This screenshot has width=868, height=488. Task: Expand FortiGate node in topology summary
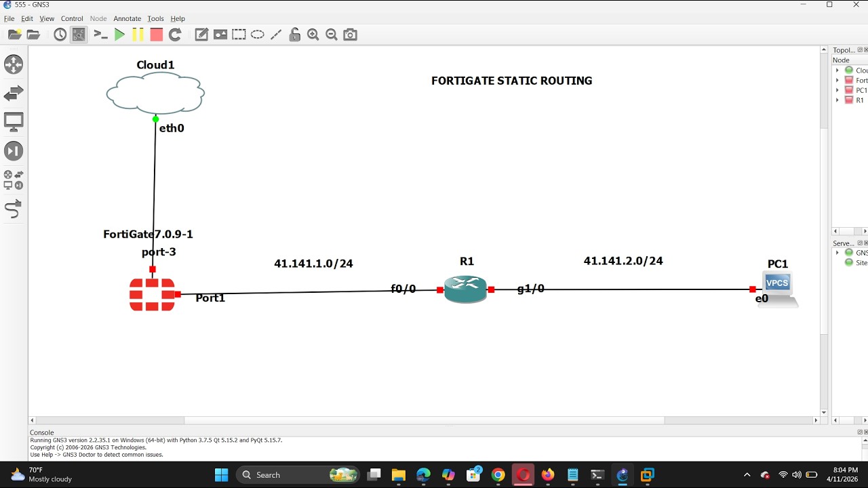click(837, 80)
